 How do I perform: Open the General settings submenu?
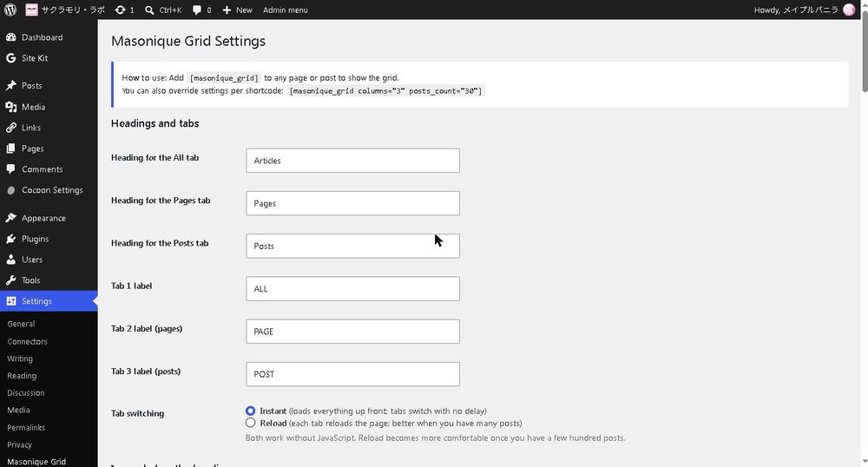point(21,324)
